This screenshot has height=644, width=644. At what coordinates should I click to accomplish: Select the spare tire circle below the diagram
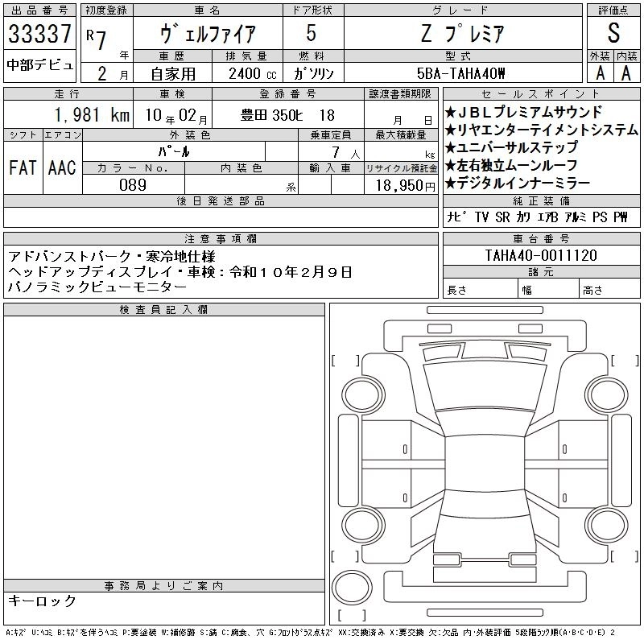352,587
